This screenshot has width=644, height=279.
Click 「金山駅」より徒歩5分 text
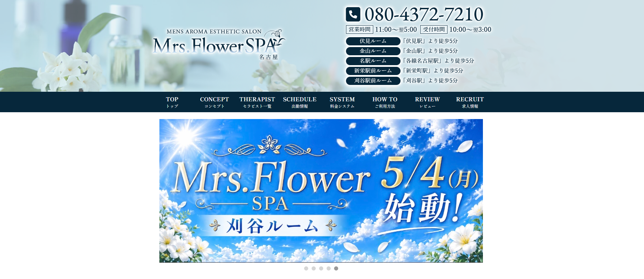(x=429, y=51)
